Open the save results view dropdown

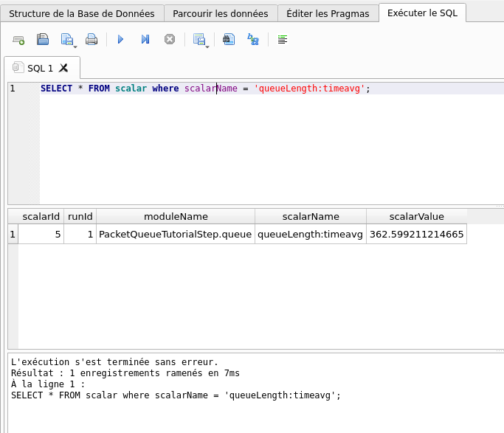[x=200, y=41]
